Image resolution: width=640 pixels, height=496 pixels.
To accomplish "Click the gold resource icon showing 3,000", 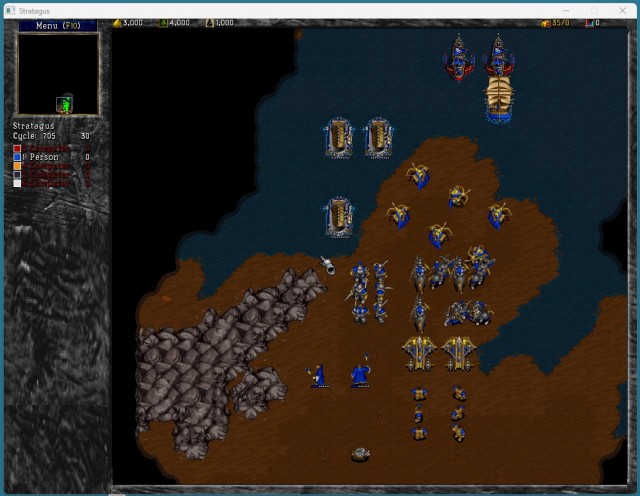I will coord(117,23).
